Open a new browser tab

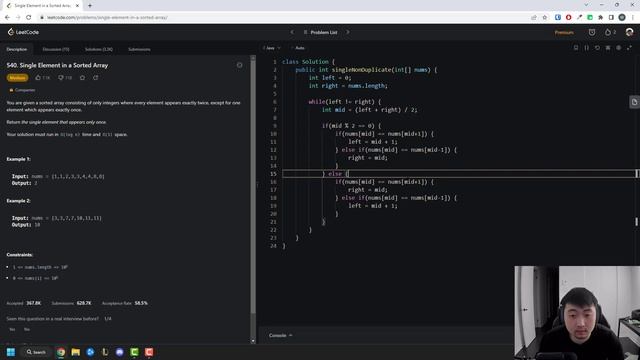tap(90, 6)
